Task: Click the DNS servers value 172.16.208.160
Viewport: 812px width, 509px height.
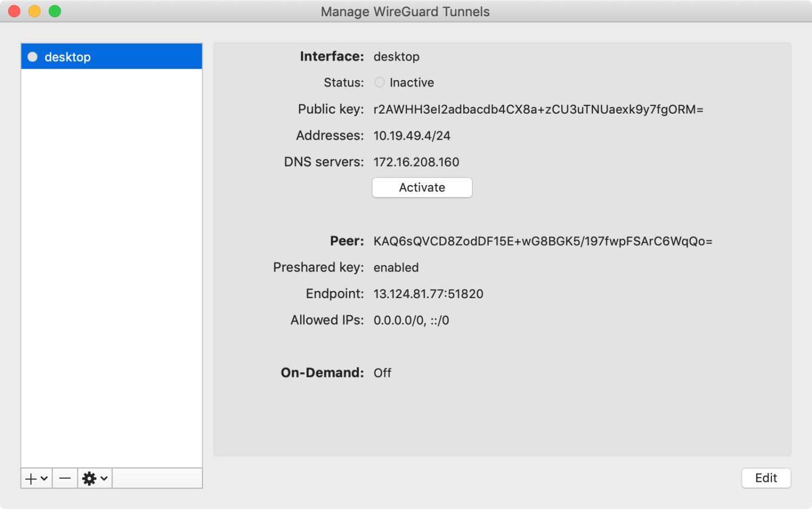Action: 416,162
